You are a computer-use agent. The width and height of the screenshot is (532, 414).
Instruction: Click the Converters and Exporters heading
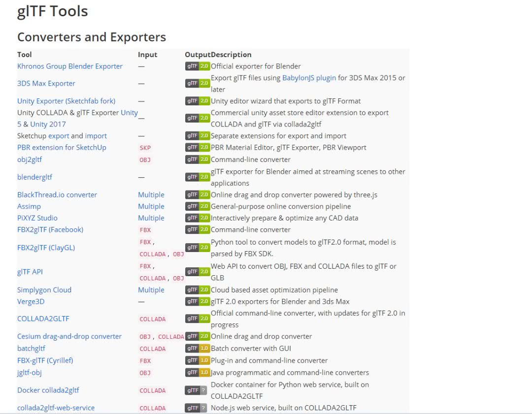point(92,37)
